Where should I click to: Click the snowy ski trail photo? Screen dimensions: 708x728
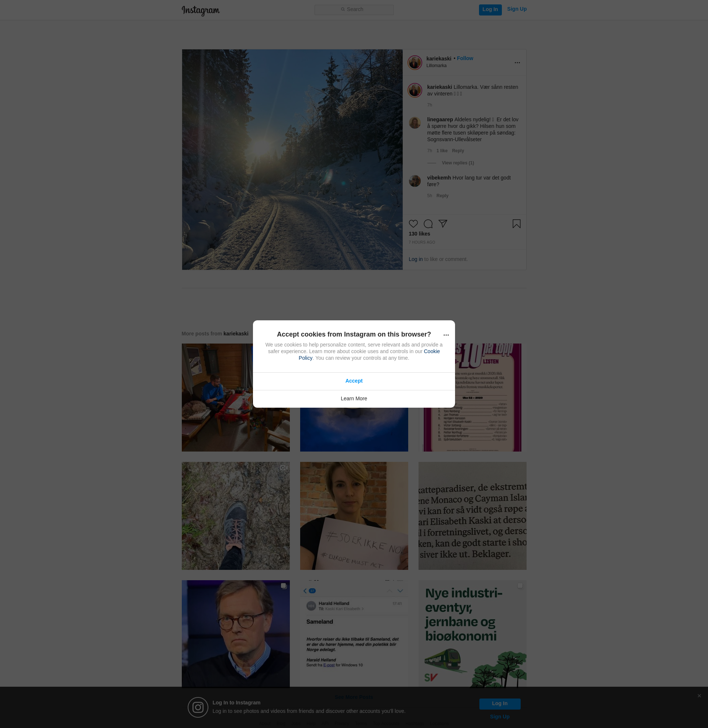point(292,160)
